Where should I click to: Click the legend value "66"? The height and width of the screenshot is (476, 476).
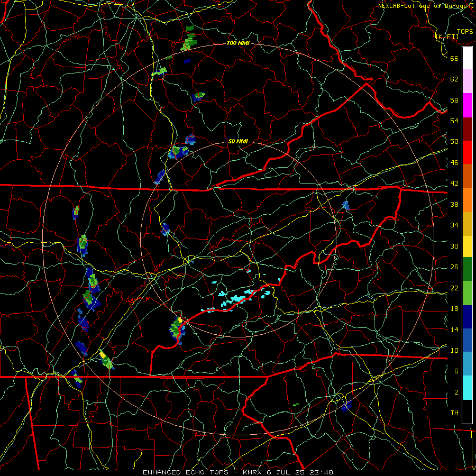tap(454, 58)
